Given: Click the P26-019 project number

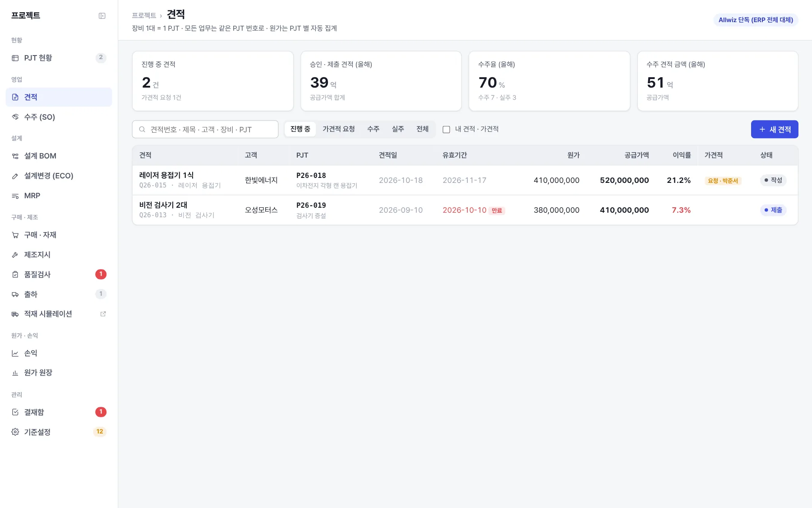Looking at the screenshot, I should 311,205.
